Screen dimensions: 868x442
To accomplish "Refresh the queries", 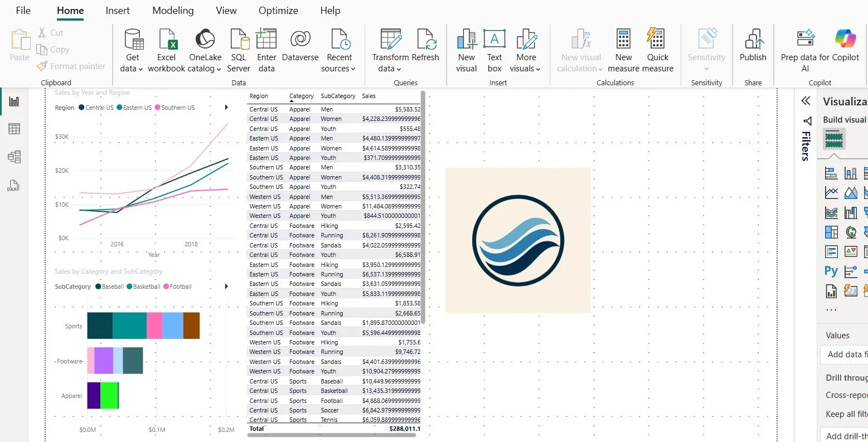I will (x=426, y=46).
